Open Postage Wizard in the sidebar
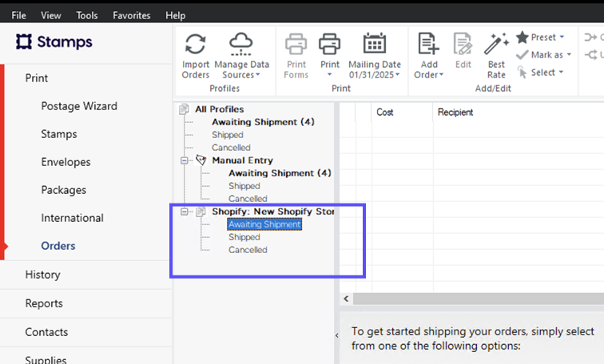This screenshot has width=604, height=364. coord(79,106)
